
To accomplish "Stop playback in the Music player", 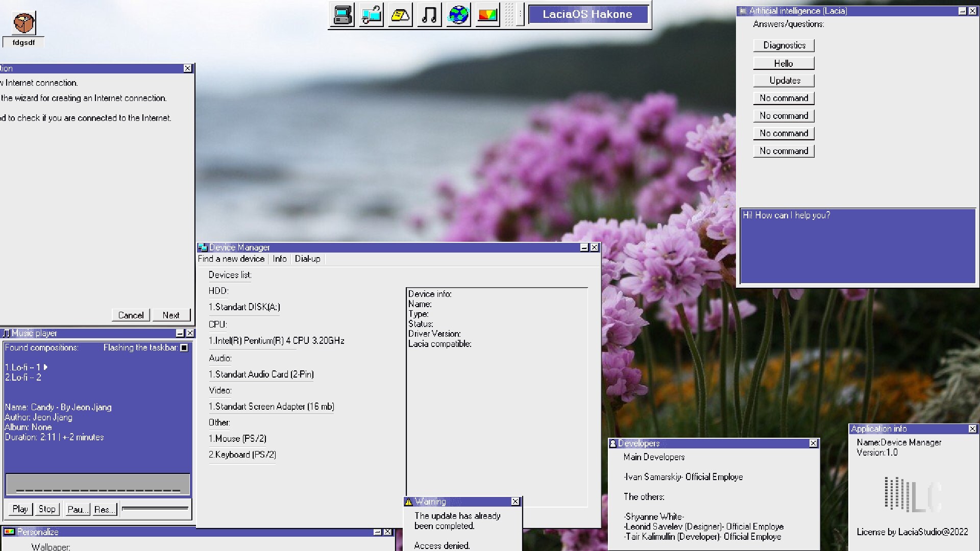I will 47,509.
